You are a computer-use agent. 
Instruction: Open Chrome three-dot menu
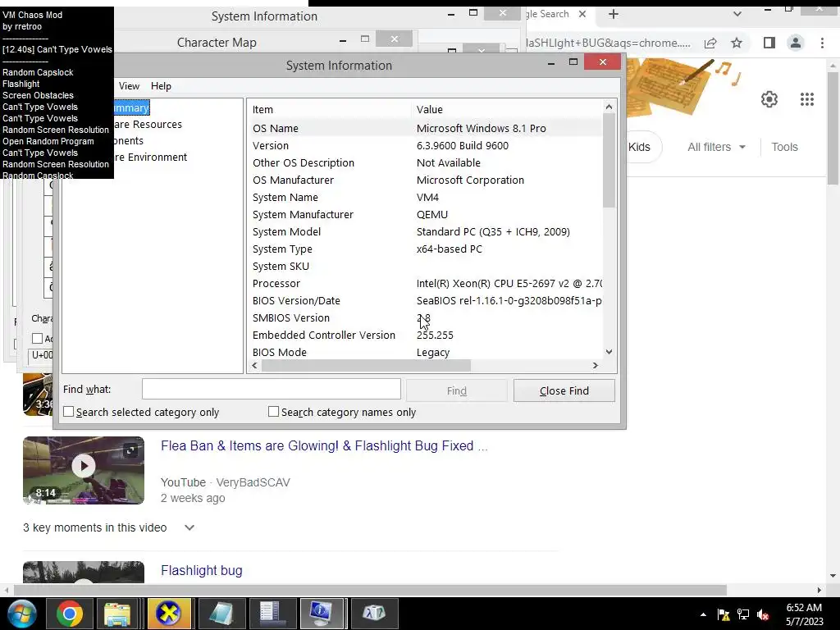pyautogui.click(x=822, y=43)
